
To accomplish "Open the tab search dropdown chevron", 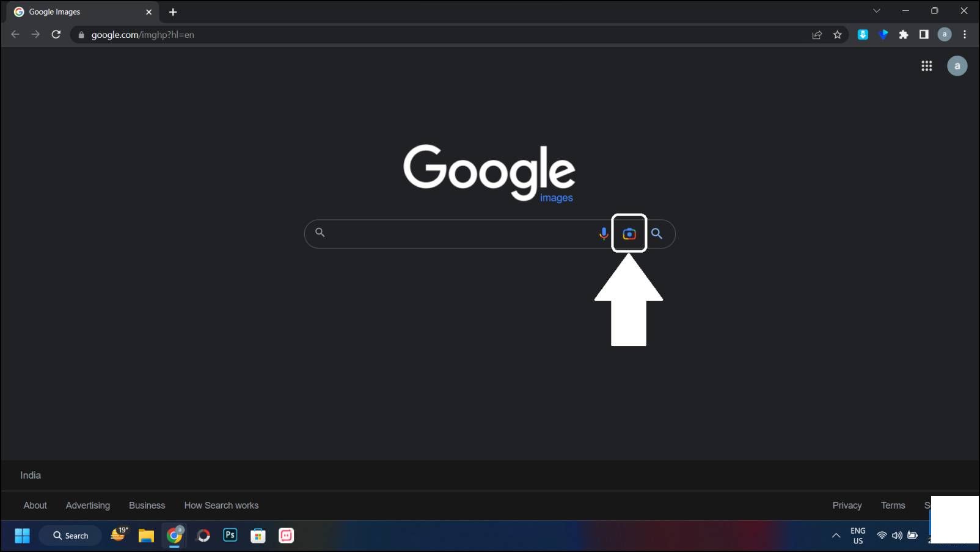I will (877, 11).
